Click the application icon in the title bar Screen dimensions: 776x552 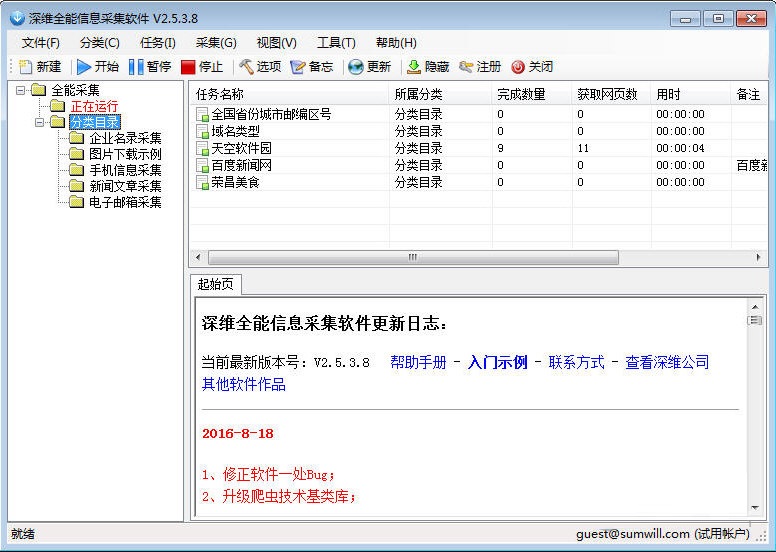point(17,18)
